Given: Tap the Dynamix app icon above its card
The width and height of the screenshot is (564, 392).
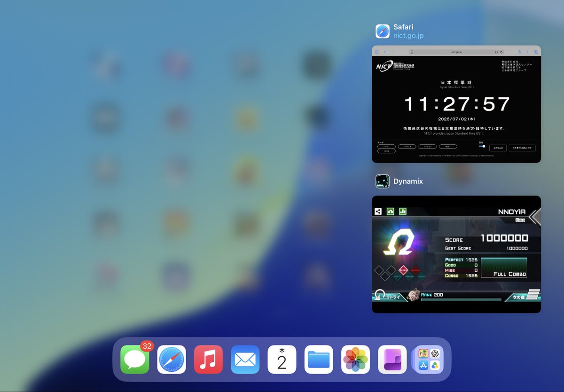Looking at the screenshot, I should (x=383, y=181).
